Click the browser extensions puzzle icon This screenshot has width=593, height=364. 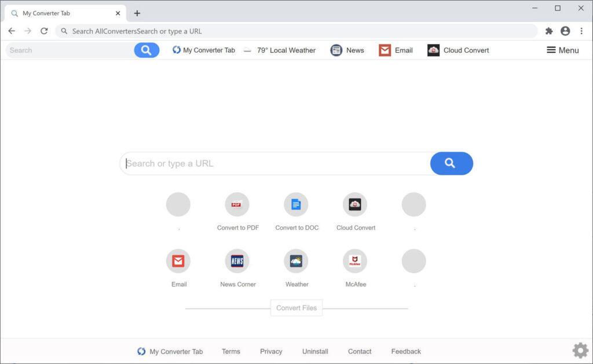click(549, 31)
